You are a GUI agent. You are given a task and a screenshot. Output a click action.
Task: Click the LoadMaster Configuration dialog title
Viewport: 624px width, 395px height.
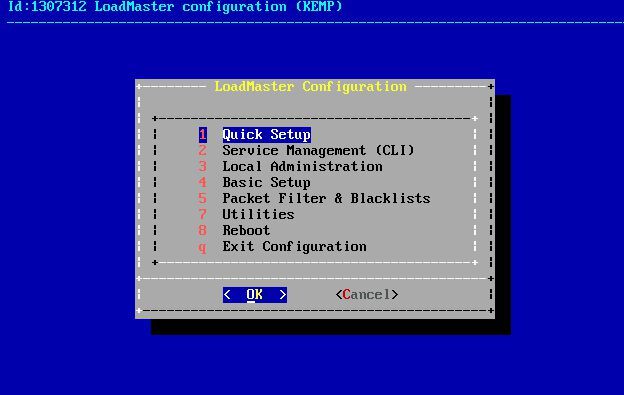coord(310,86)
